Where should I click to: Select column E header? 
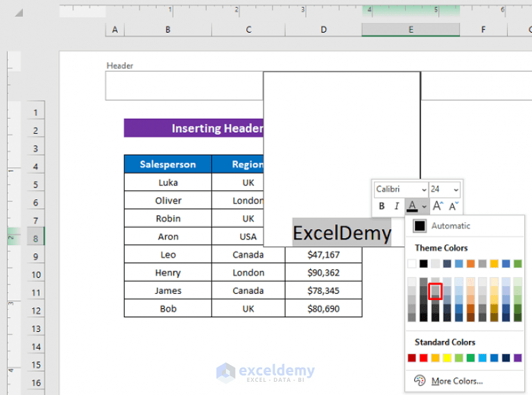pos(411,30)
